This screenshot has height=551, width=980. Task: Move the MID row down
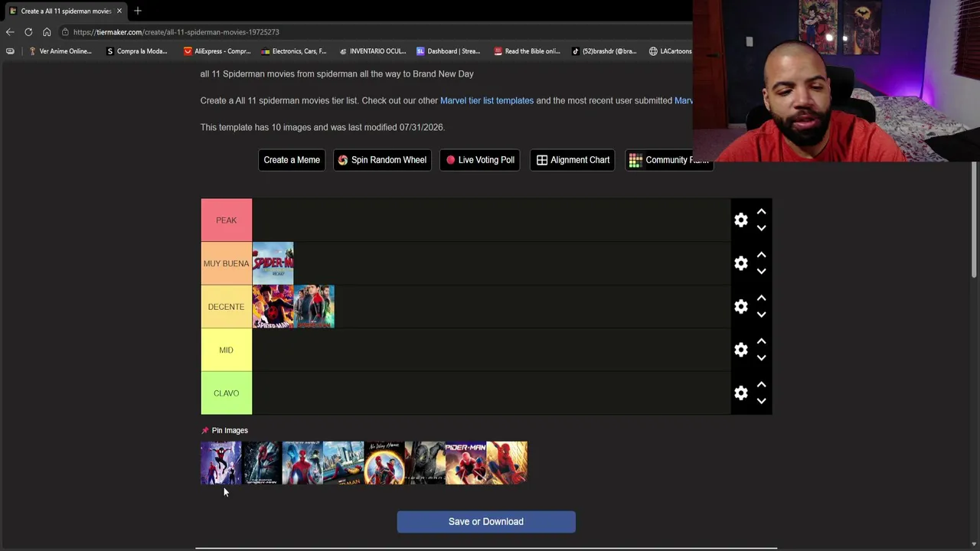pos(761,357)
